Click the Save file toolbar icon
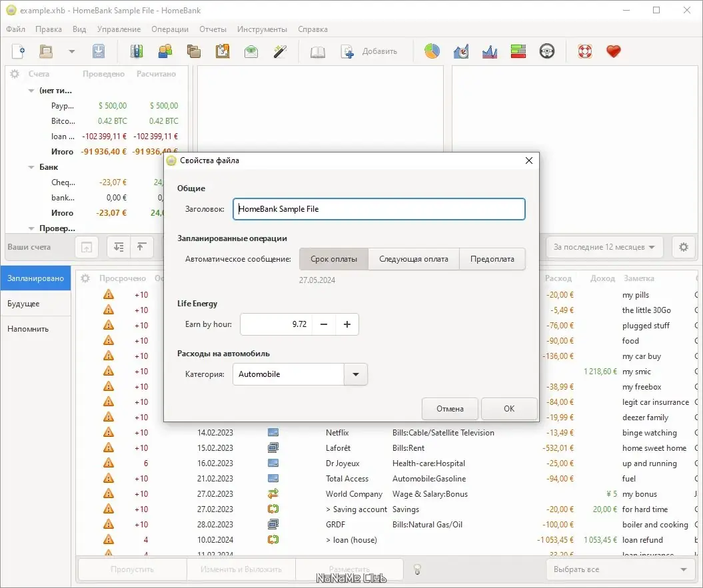Viewport: 703px width, 588px height. 99,51
